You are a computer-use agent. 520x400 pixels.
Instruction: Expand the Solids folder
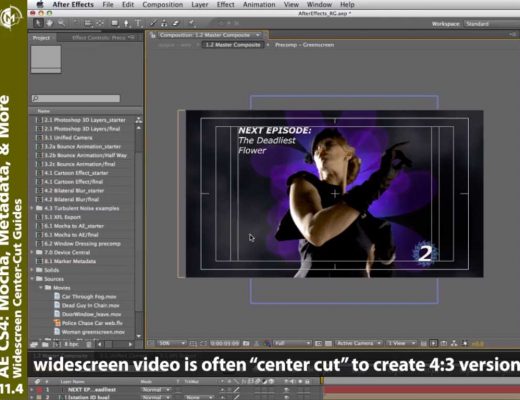click(x=32, y=270)
